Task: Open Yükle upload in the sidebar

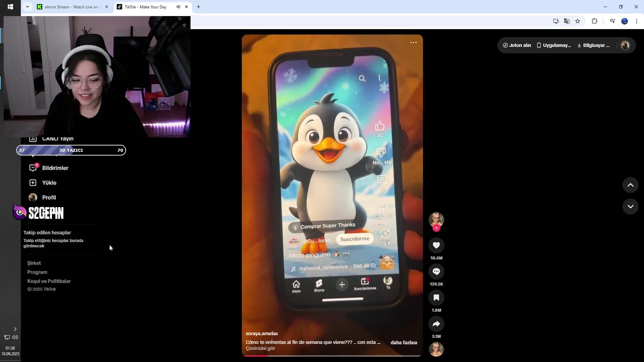Action: coord(49,183)
